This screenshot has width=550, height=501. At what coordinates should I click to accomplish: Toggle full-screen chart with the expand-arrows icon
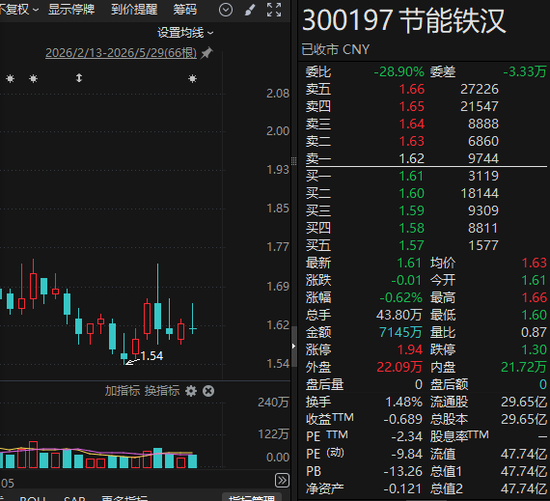coord(274,10)
